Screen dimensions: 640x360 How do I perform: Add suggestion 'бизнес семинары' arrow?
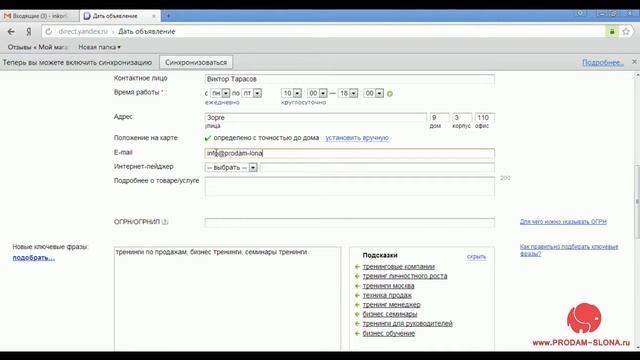pos(357,314)
